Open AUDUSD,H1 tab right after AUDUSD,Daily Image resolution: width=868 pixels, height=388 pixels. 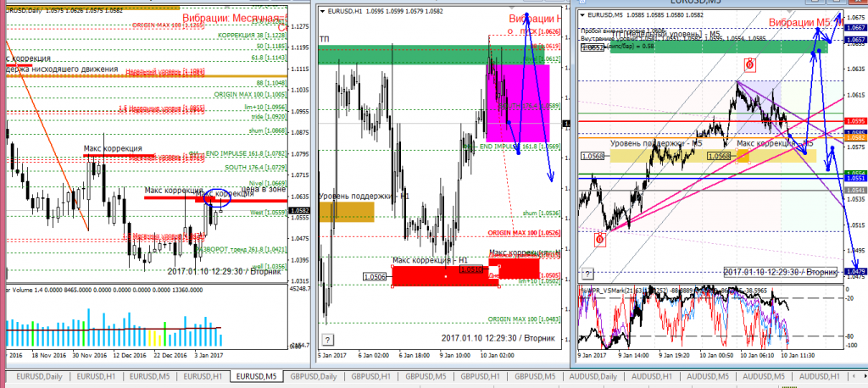652,376
